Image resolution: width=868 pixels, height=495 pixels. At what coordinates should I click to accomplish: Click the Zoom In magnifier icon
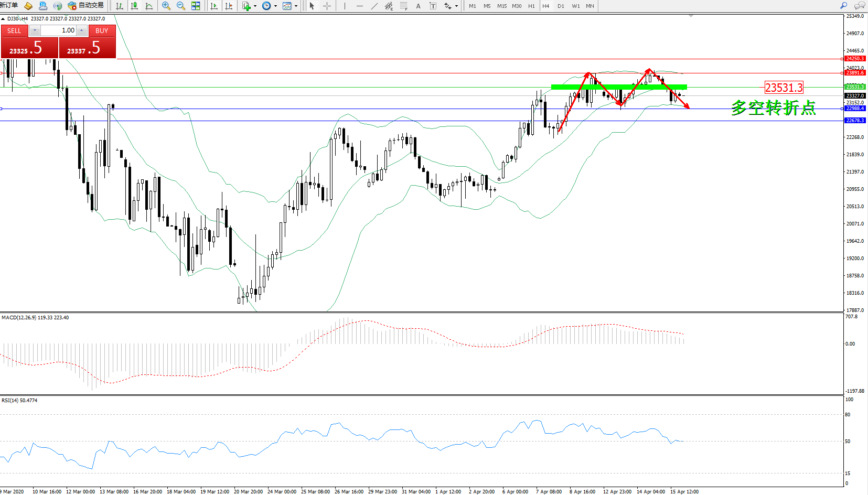pyautogui.click(x=166, y=6)
